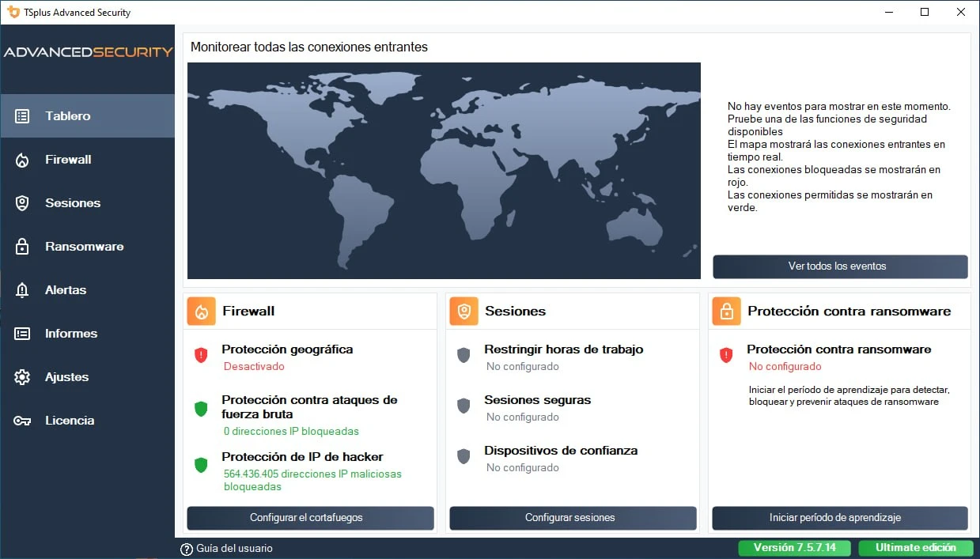This screenshot has width=980, height=559.
Task: Open the Licencia section
Action: [87, 421]
